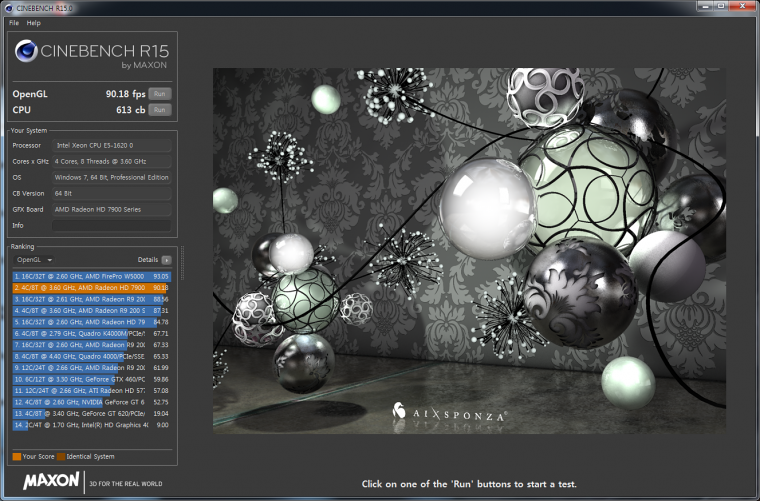Select ranking row 4 scoring 87.31
The height and width of the screenshot is (501, 760).
92,311
